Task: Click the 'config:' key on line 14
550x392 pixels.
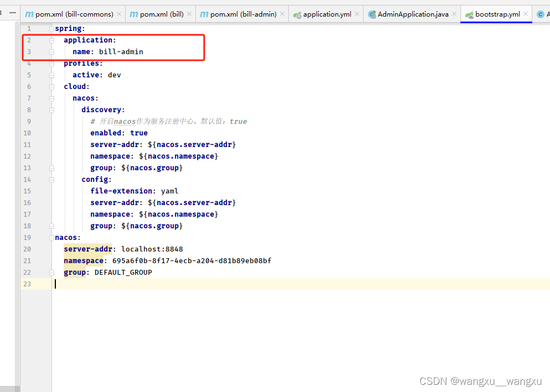Action: tap(96, 180)
